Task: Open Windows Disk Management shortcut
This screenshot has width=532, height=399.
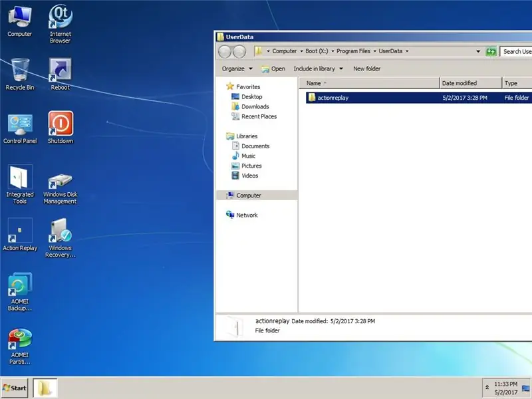Action: [x=60, y=188]
